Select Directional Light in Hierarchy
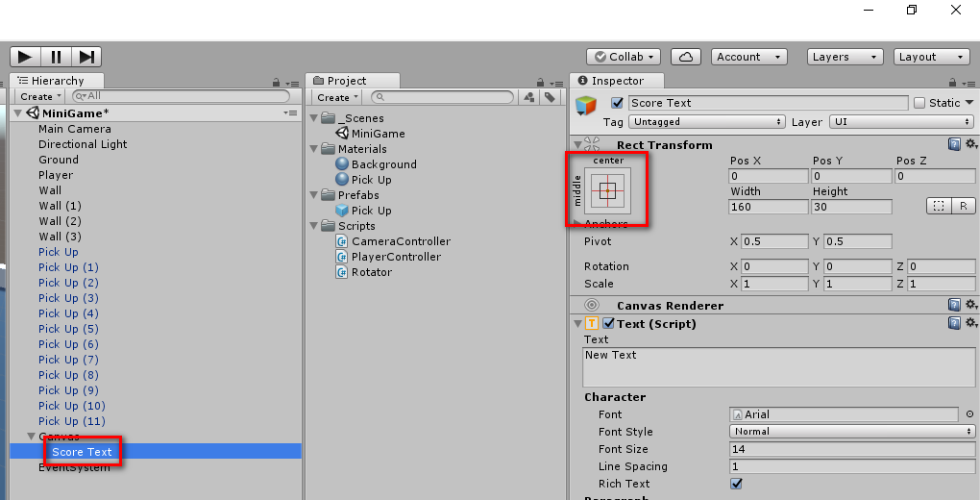980x500 pixels. [83, 144]
